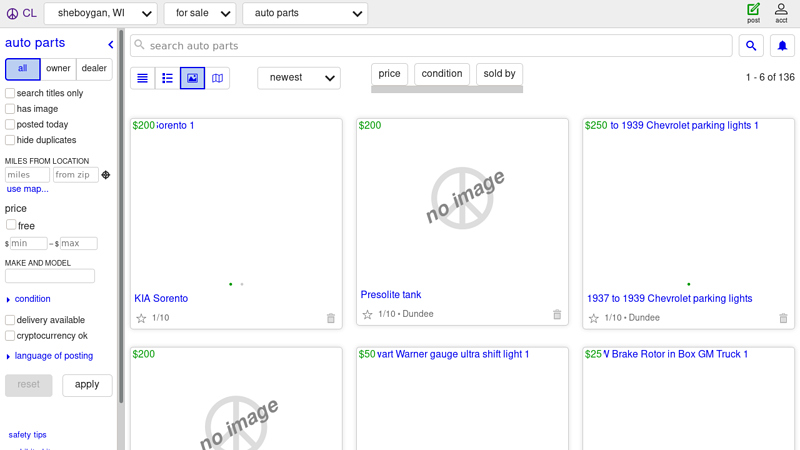800x450 pixels.
Task: Click the bell save-search alert icon
Action: point(782,46)
